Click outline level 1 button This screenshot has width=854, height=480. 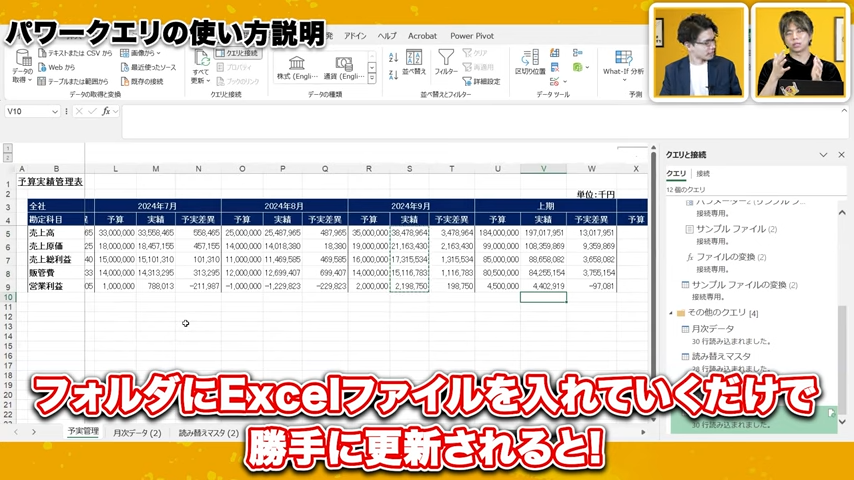[x=8, y=148]
